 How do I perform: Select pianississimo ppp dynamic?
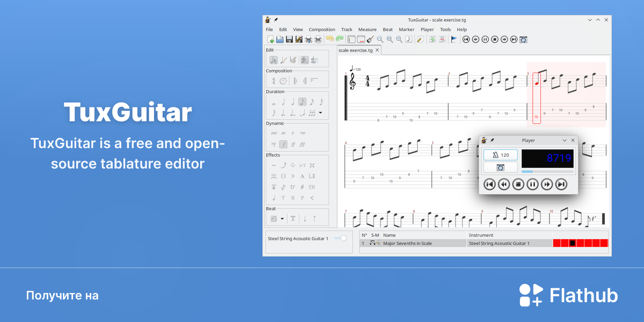(x=274, y=133)
